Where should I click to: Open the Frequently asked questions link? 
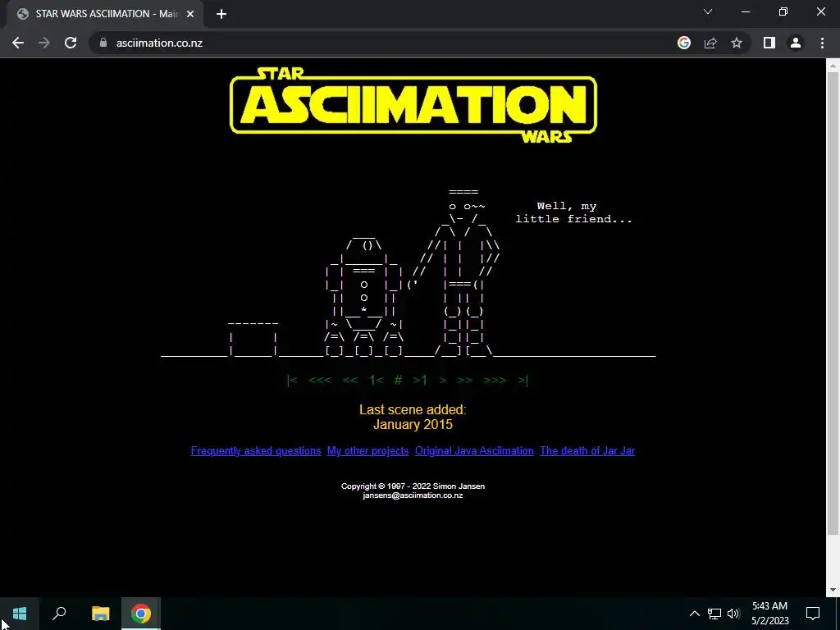pos(256,451)
